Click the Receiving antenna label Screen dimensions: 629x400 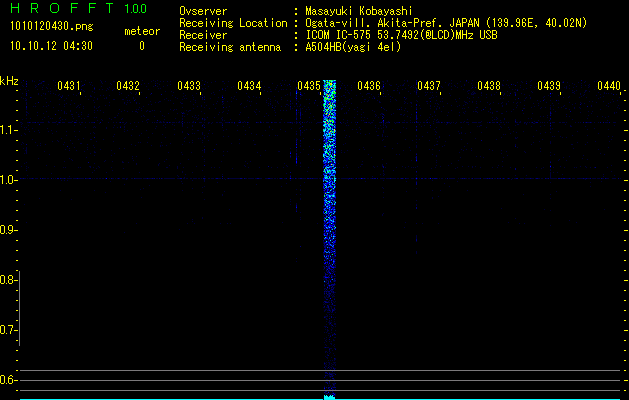point(230,47)
